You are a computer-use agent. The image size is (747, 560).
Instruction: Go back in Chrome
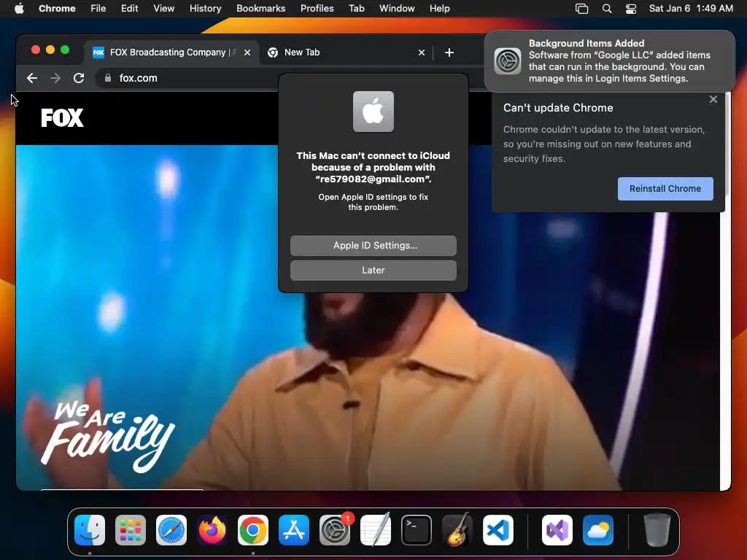click(32, 78)
